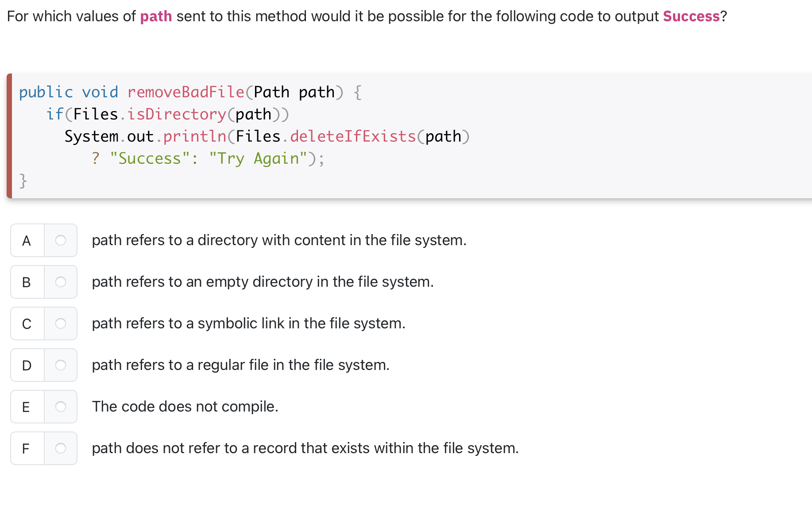
Task: Click the answer about a symbolic link
Action: click(x=248, y=323)
